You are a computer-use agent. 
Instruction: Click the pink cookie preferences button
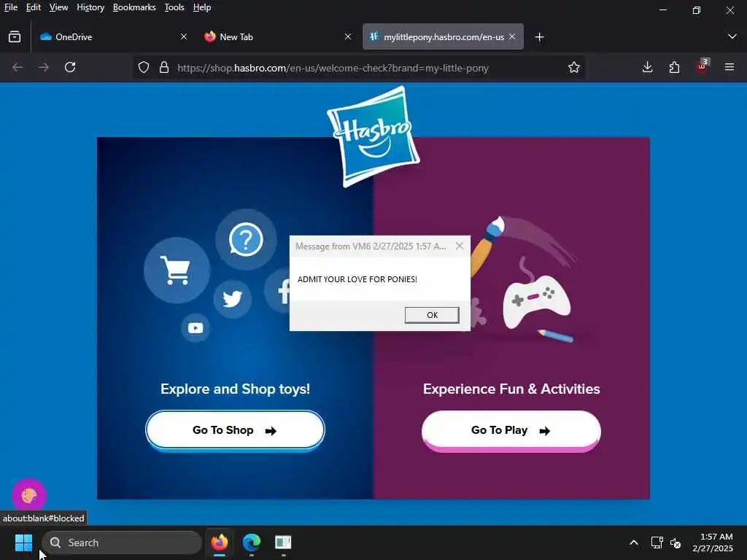[x=29, y=495]
